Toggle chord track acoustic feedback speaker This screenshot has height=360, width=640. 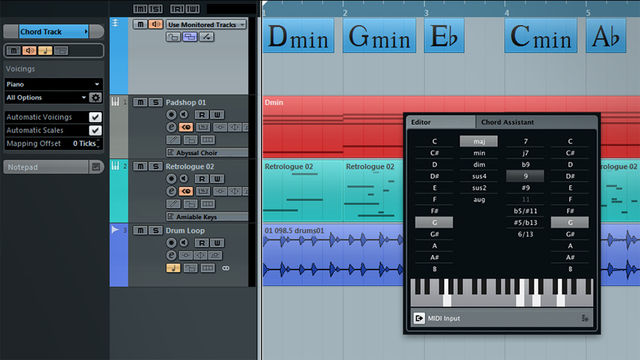pyautogui.click(x=156, y=24)
